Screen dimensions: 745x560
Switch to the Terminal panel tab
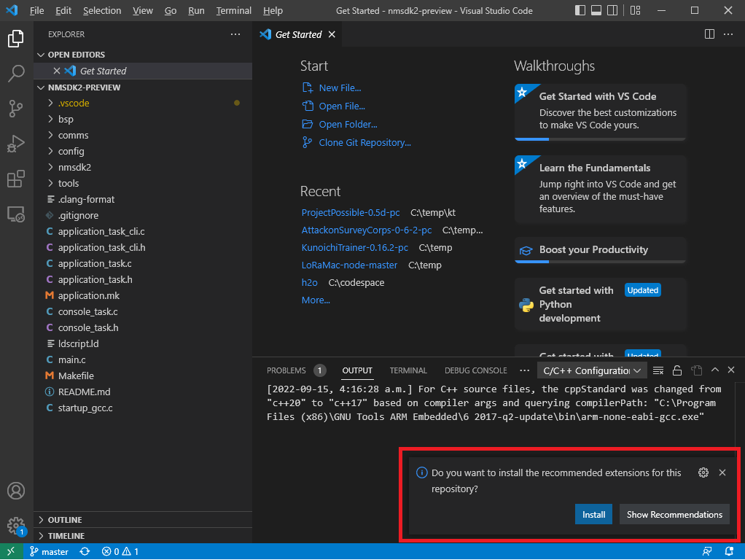[x=408, y=370]
